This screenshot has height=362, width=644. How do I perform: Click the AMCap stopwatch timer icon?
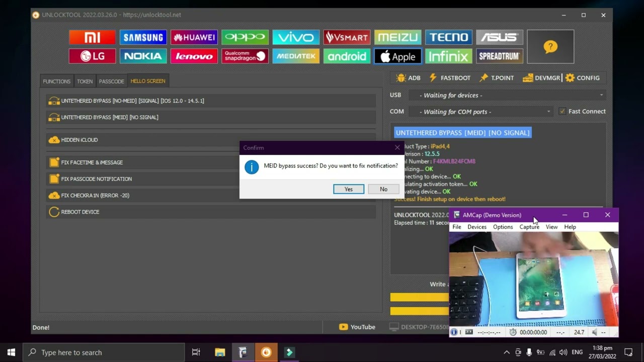[x=513, y=332]
